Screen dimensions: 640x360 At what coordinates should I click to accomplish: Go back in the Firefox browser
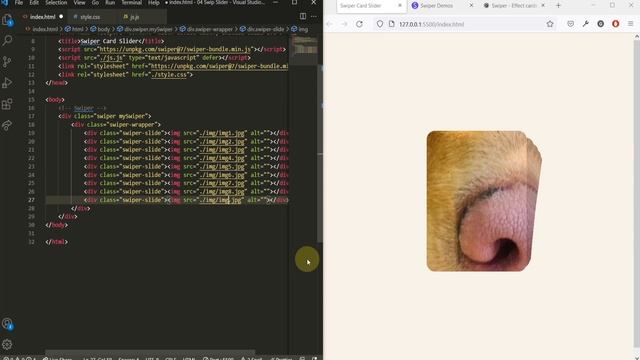(x=330, y=24)
